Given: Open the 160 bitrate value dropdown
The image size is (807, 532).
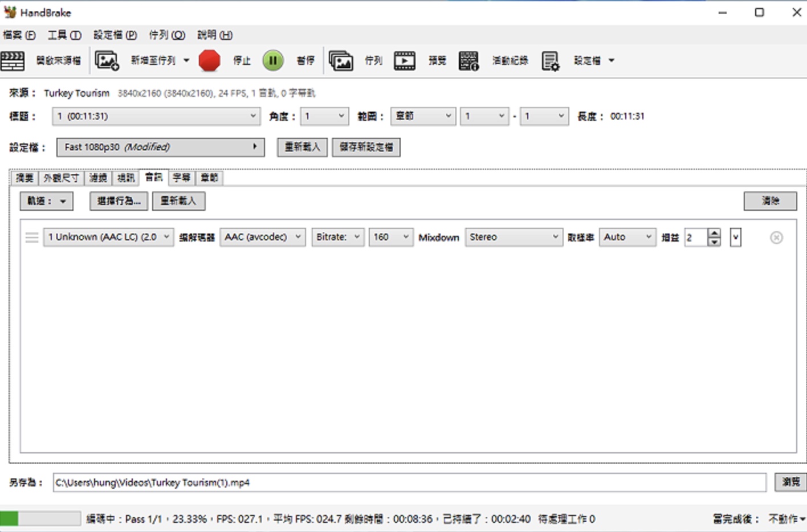Looking at the screenshot, I should (391, 237).
